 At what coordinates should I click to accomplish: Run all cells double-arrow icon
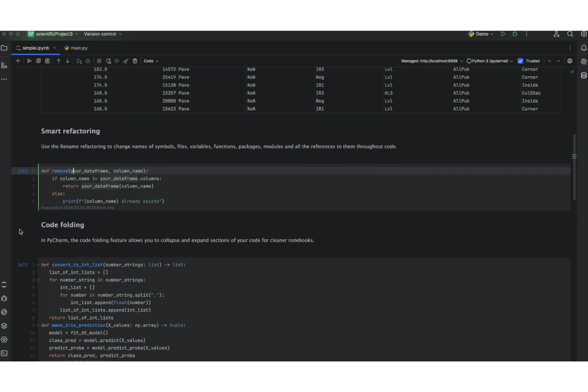click(x=117, y=61)
